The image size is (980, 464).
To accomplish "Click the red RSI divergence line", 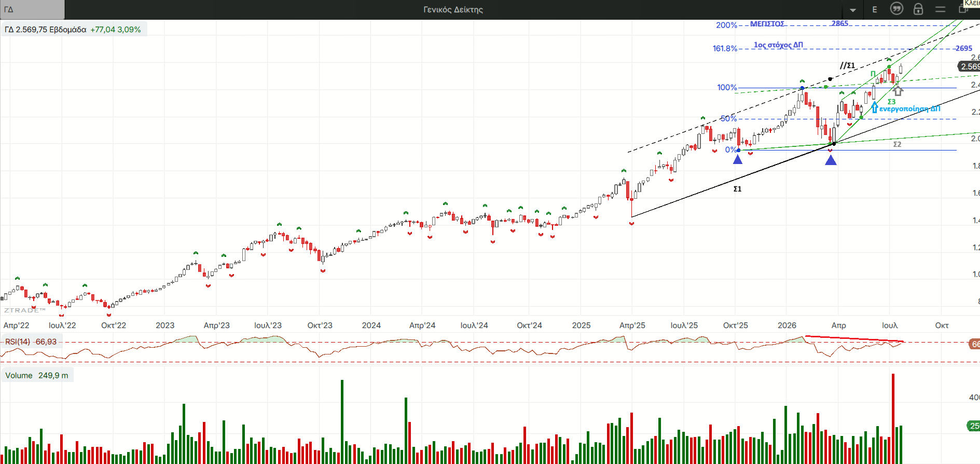I will coord(854,339).
